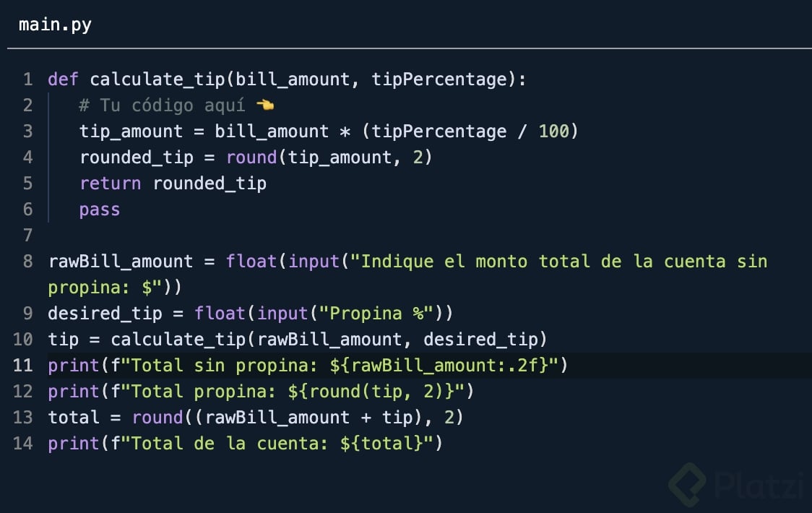Click line number 1 in the gutter

27,79
